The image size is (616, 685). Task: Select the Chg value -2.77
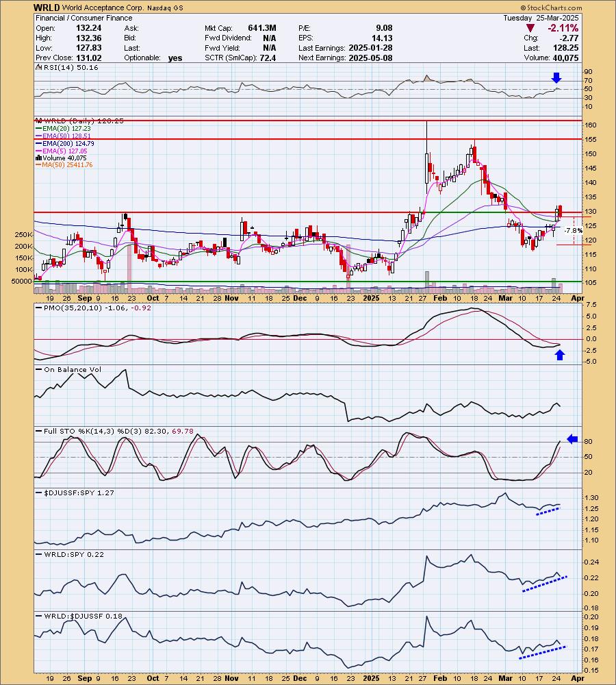coord(569,38)
